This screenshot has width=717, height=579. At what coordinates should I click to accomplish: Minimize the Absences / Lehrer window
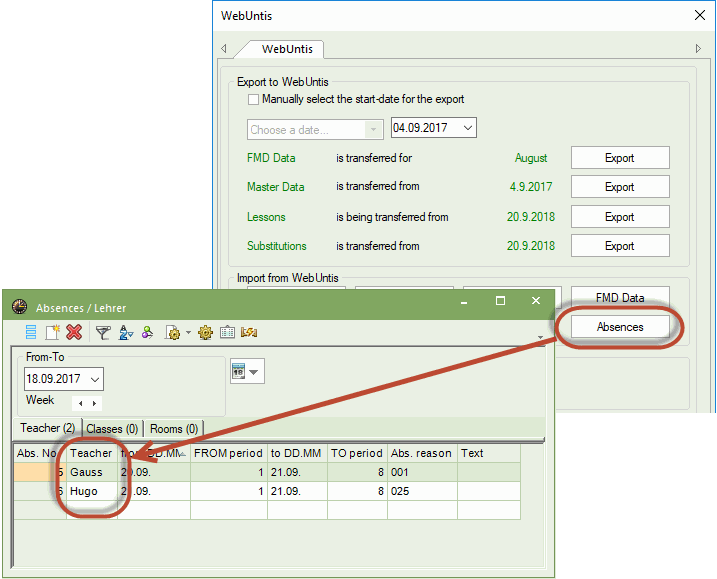[x=464, y=302]
